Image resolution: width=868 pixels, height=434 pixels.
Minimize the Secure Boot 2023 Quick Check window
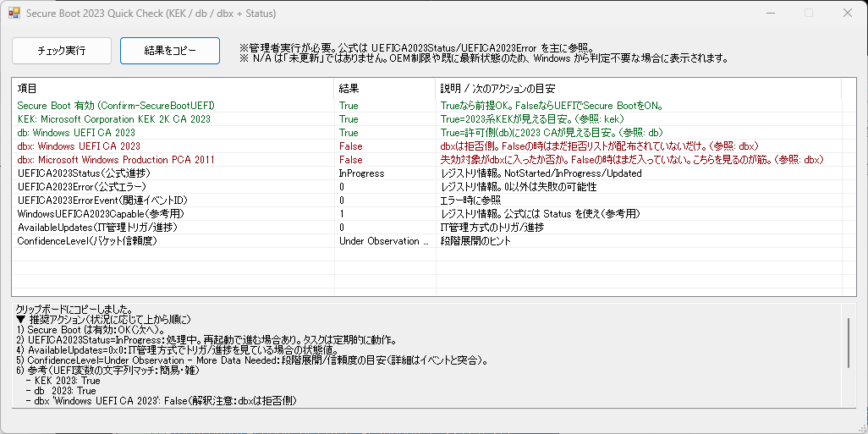[769, 14]
